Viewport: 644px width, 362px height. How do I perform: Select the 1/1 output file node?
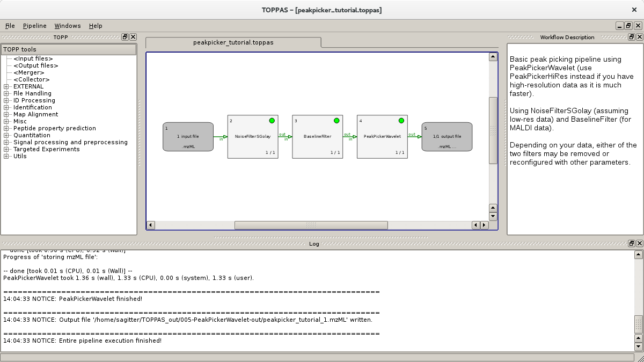[447, 136]
